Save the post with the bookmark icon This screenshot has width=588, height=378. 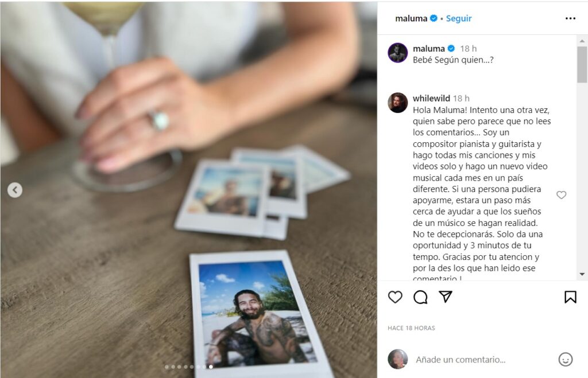[570, 297]
